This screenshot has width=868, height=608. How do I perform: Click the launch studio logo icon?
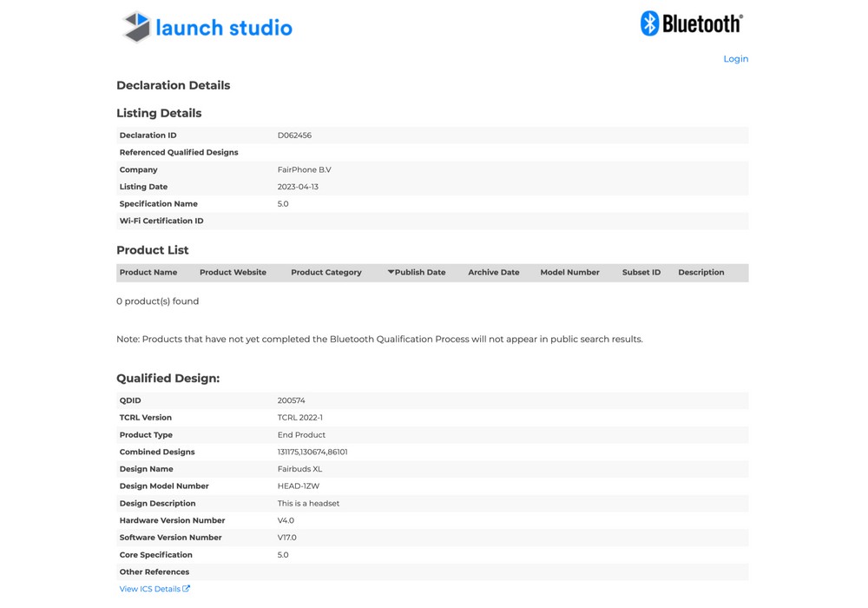click(x=136, y=27)
